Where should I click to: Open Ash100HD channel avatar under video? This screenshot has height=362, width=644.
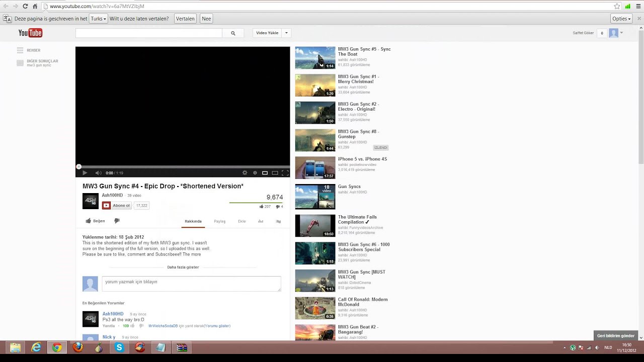click(91, 201)
